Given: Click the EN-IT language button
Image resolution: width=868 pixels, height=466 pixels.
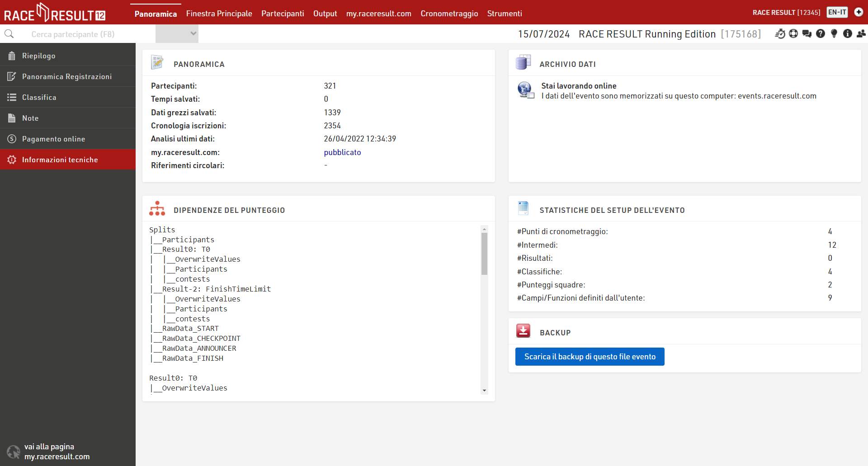Looking at the screenshot, I should click(x=837, y=12).
